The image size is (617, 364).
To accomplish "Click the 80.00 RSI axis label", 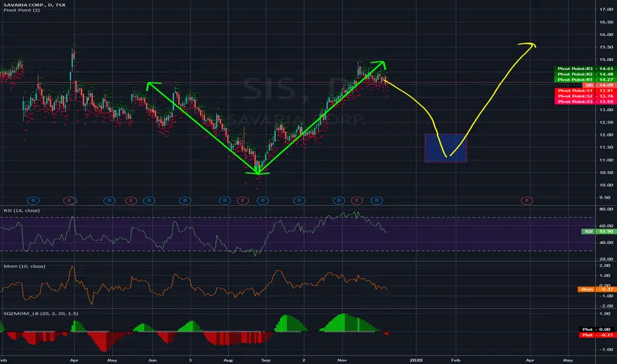I will coord(606,209).
